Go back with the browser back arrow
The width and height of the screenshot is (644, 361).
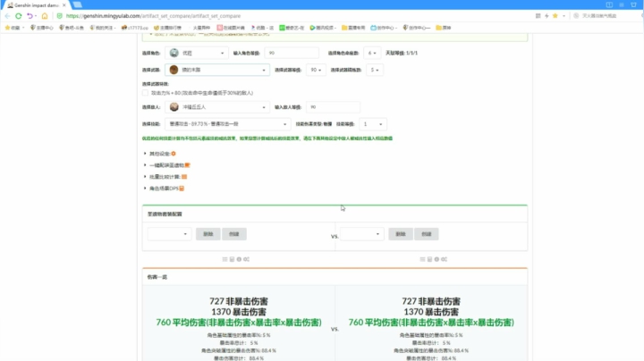tap(7, 16)
